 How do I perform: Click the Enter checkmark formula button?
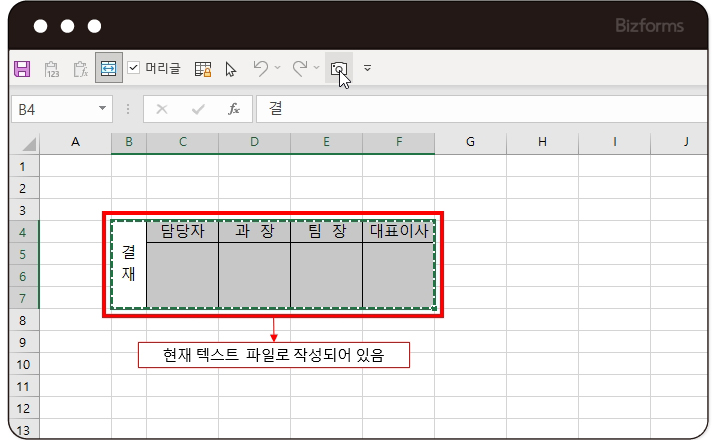[198, 109]
